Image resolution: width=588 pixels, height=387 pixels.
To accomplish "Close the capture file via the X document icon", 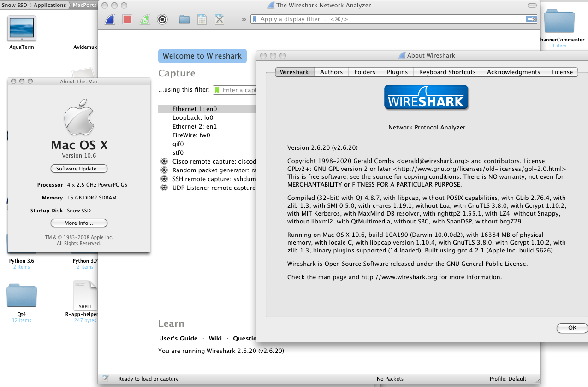I will click(x=219, y=19).
